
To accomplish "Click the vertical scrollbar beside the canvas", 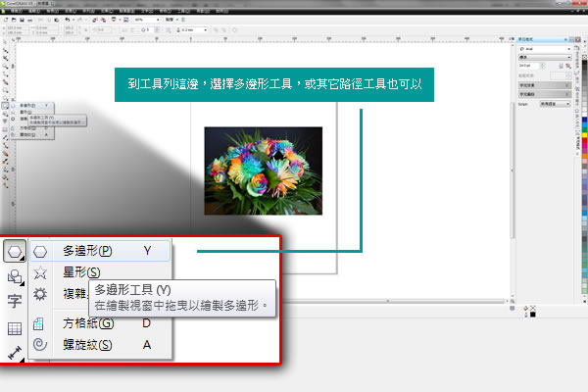I will (513, 171).
